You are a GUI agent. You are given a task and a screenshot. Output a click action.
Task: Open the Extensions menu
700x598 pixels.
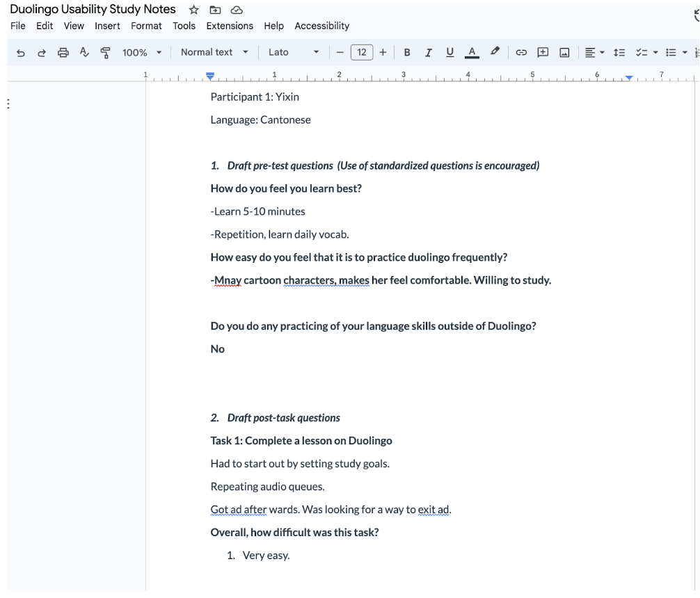(x=230, y=26)
